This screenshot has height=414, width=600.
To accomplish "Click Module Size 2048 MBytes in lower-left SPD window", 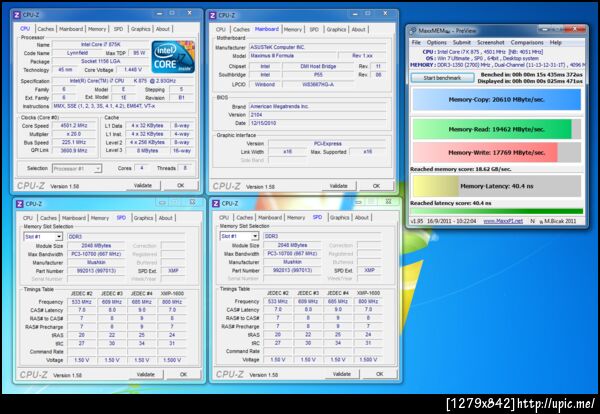I will point(96,246).
